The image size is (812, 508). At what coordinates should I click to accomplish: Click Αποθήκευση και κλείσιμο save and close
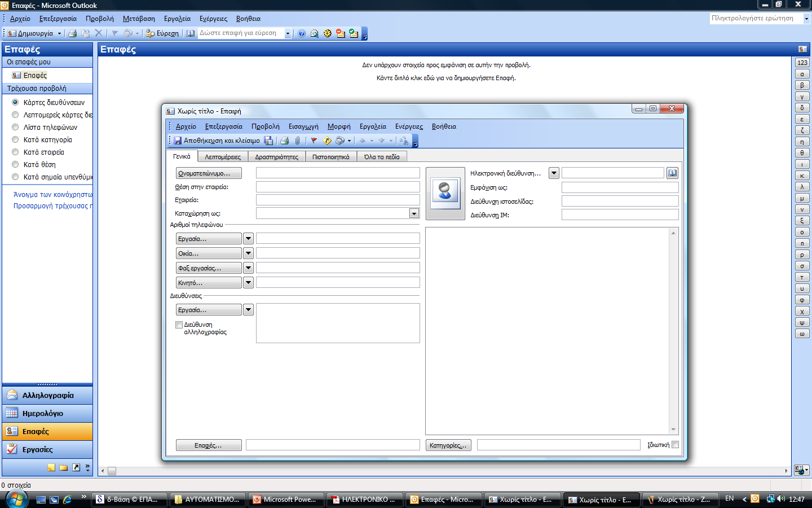[x=217, y=141]
